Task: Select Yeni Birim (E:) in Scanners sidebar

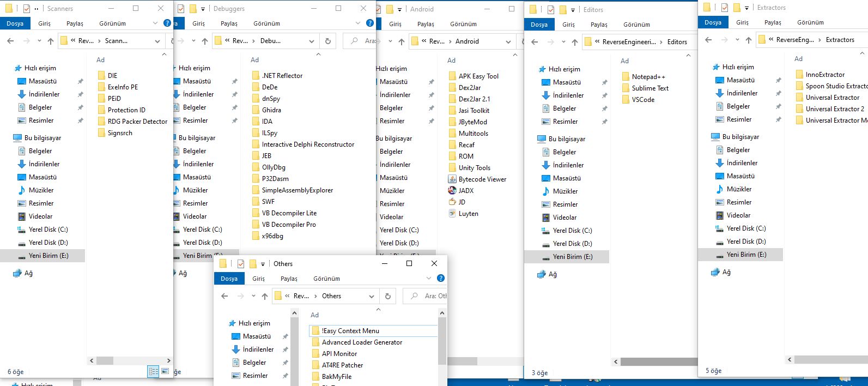Action: point(43,255)
